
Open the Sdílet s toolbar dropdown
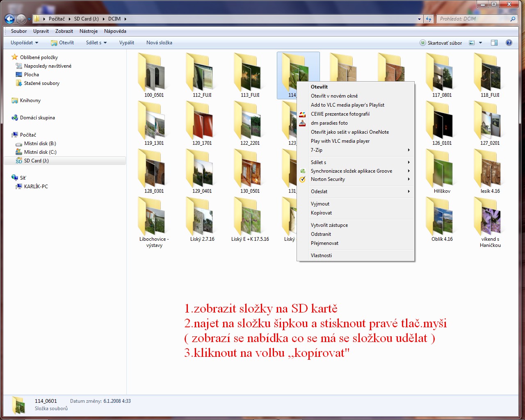click(x=96, y=43)
